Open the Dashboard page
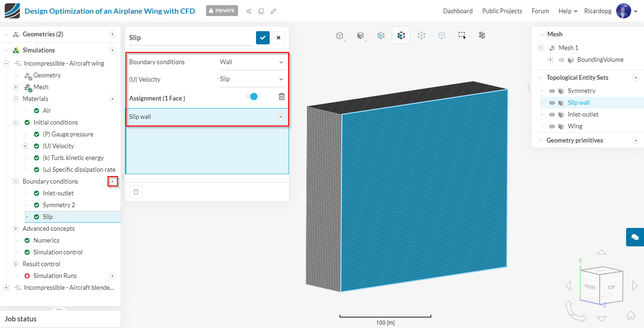 (458, 11)
